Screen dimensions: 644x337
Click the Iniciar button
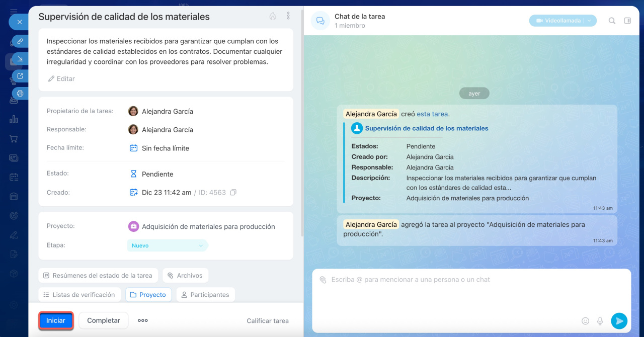[x=56, y=320]
